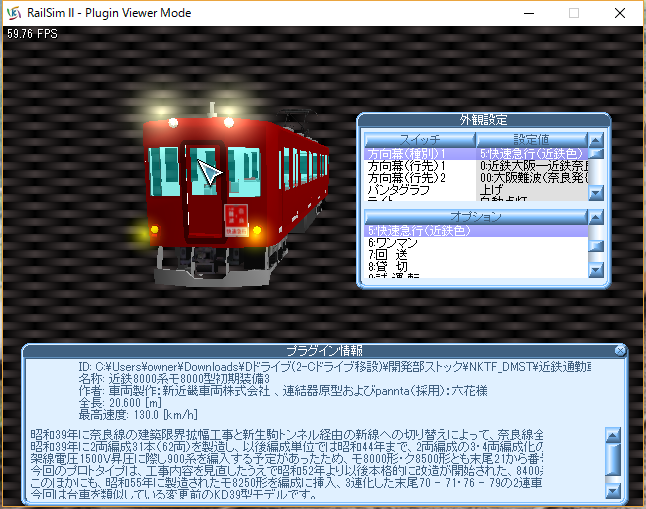
Task: Click the value 00:大阪難波(奈良発)
Action: tap(532, 178)
